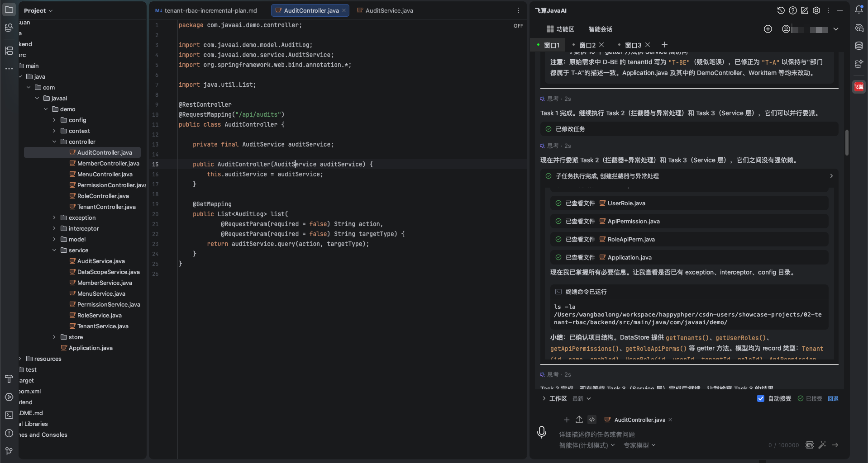Screen dimensions: 868x463
Task: Toggle OFF inspection indicator in editor
Action: click(x=518, y=26)
